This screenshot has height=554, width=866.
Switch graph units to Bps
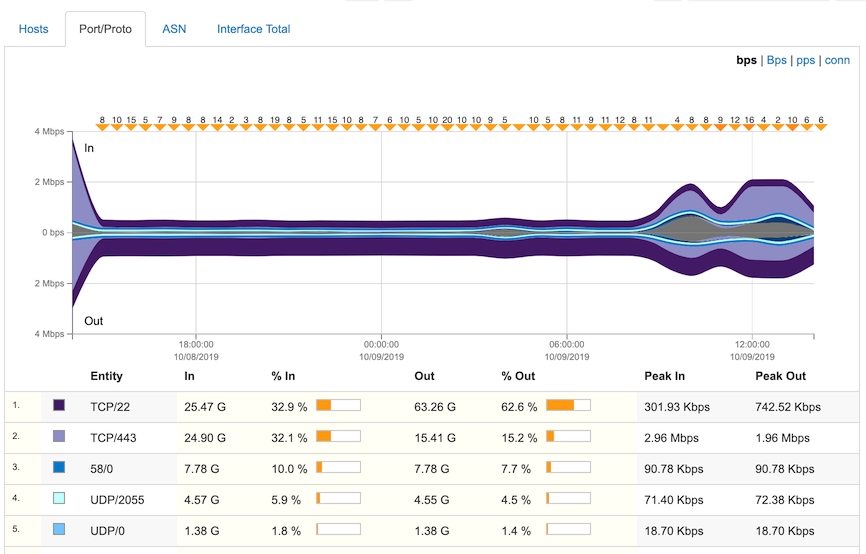point(776,60)
